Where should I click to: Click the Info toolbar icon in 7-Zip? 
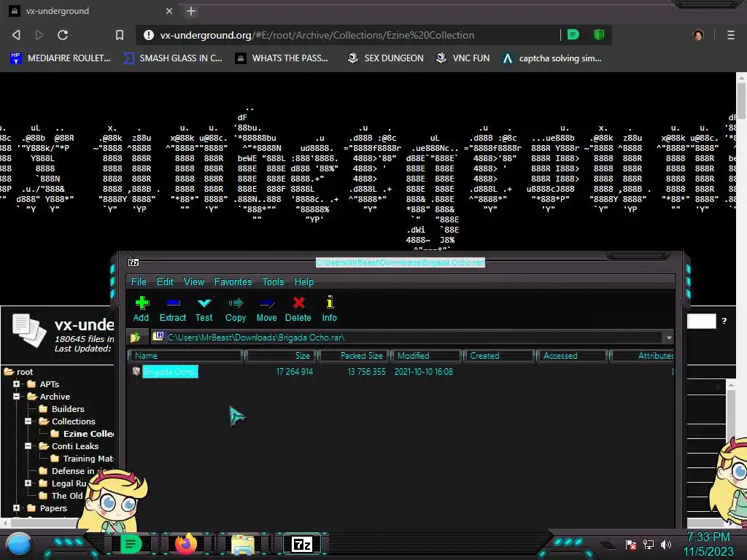point(330,303)
